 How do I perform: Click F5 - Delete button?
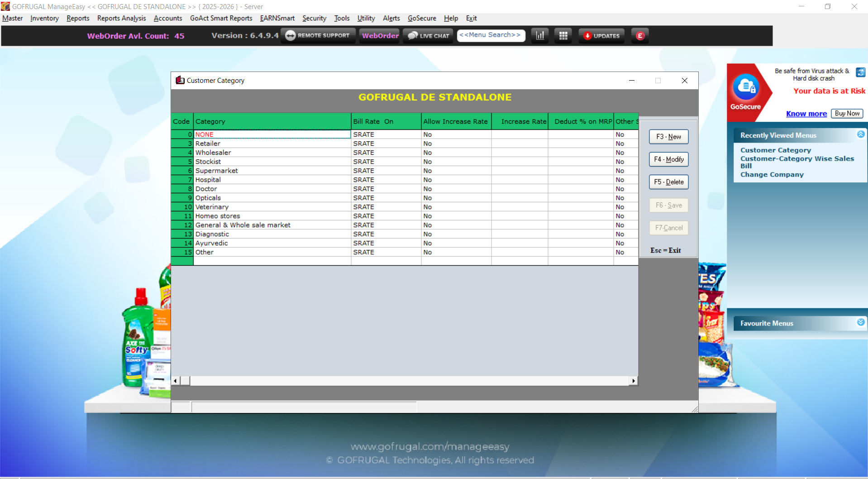pyautogui.click(x=668, y=182)
